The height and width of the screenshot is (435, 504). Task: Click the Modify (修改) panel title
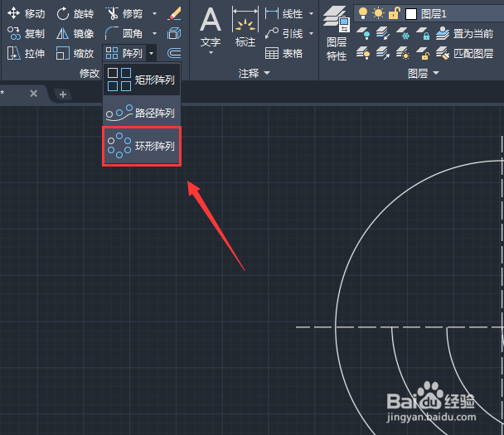tap(90, 73)
